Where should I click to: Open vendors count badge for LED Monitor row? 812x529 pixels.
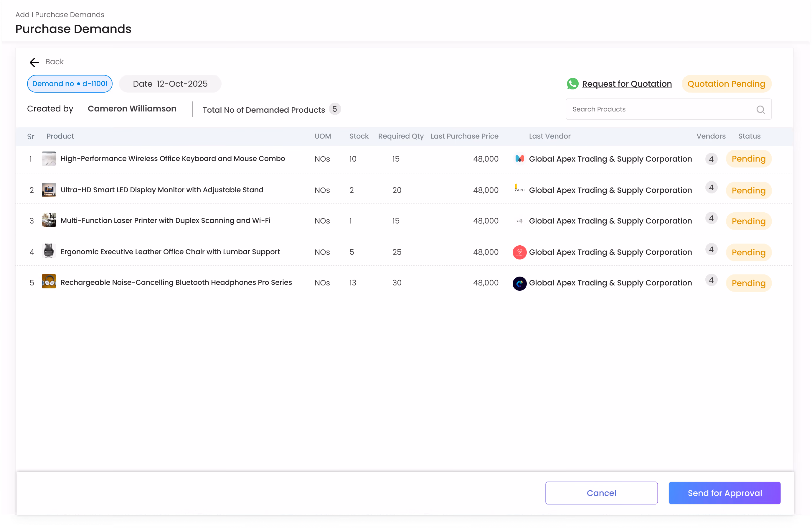pyautogui.click(x=711, y=188)
